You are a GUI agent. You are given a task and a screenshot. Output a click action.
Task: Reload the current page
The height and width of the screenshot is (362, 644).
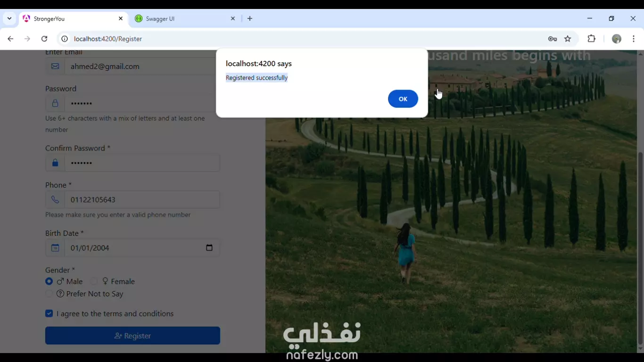pos(44,39)
